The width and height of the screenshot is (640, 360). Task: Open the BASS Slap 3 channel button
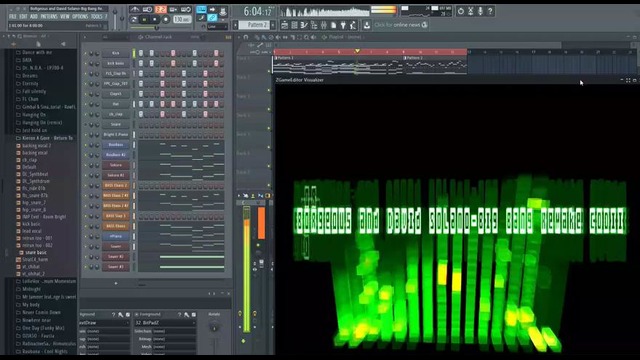click(116, 216)
